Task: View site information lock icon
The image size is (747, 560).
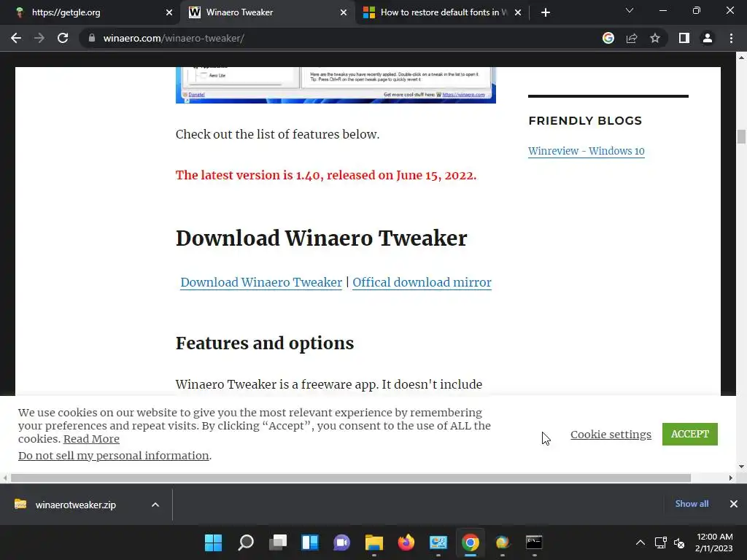Action: coord(92,38)
